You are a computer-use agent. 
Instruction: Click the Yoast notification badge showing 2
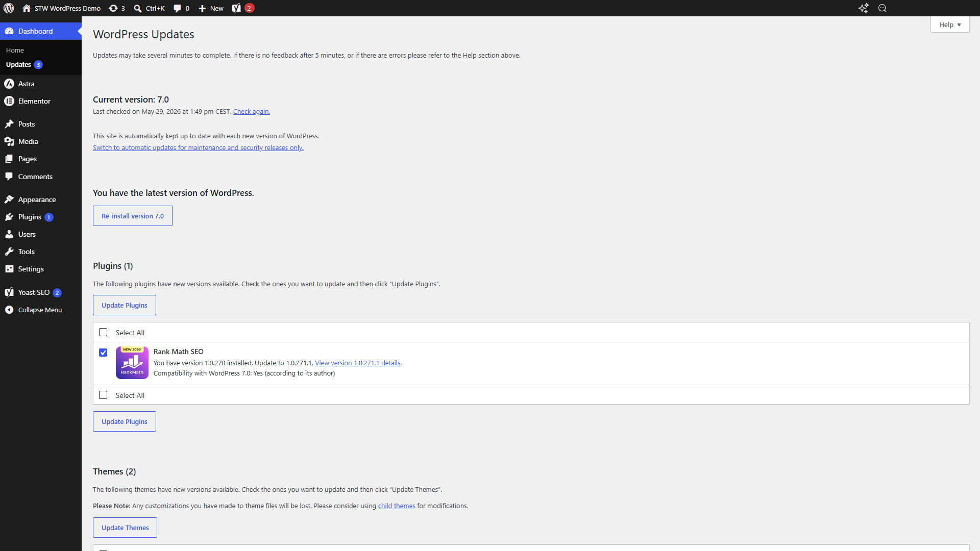click(x=249, y=8)
